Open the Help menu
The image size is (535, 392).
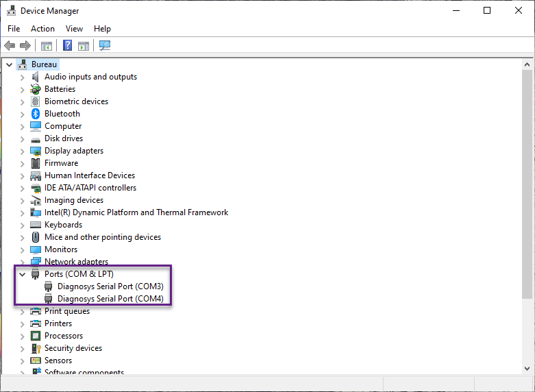point(102,29)
